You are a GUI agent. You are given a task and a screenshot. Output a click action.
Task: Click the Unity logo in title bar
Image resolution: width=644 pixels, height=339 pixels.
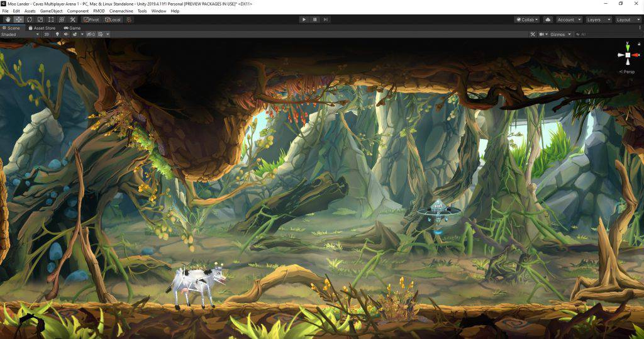4,4
